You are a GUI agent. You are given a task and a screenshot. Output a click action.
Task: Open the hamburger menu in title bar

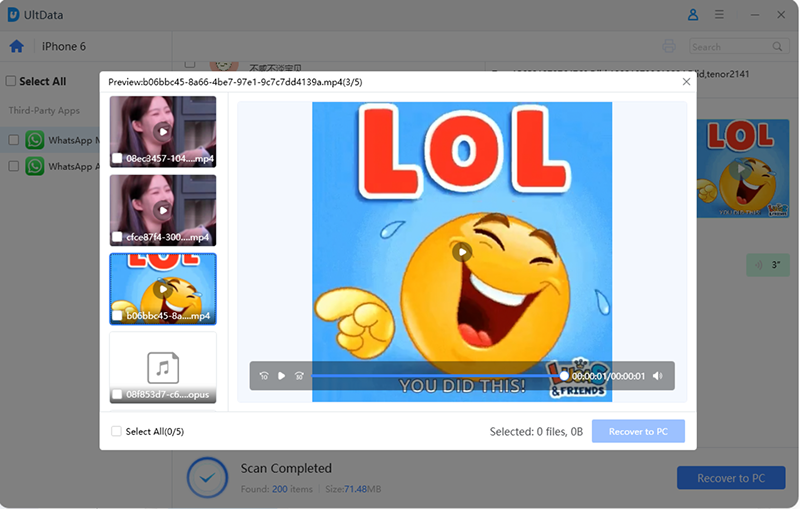pyautogui.click(x=719, y=14)
